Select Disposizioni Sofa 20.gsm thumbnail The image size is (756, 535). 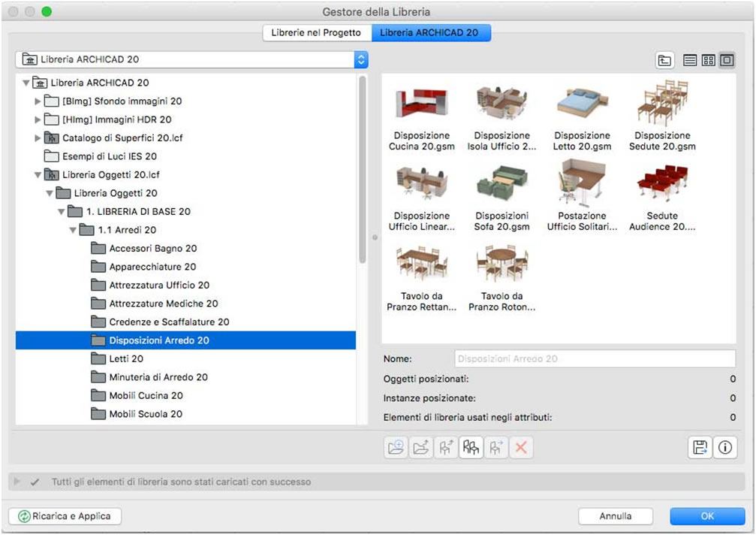[x=502, y=198]
